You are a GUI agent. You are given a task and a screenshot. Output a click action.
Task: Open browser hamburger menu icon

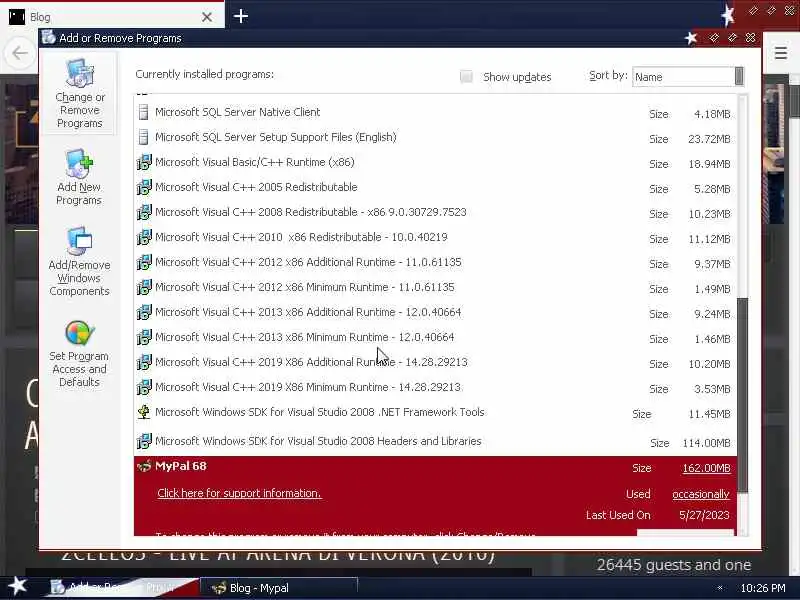(x=780, y=53)
